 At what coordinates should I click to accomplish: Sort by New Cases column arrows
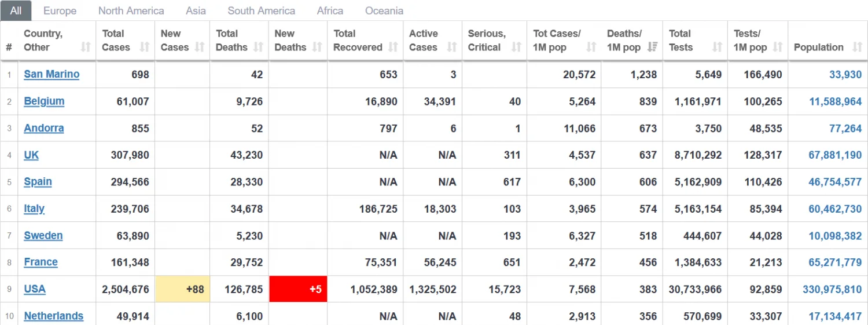pos(200,48)
